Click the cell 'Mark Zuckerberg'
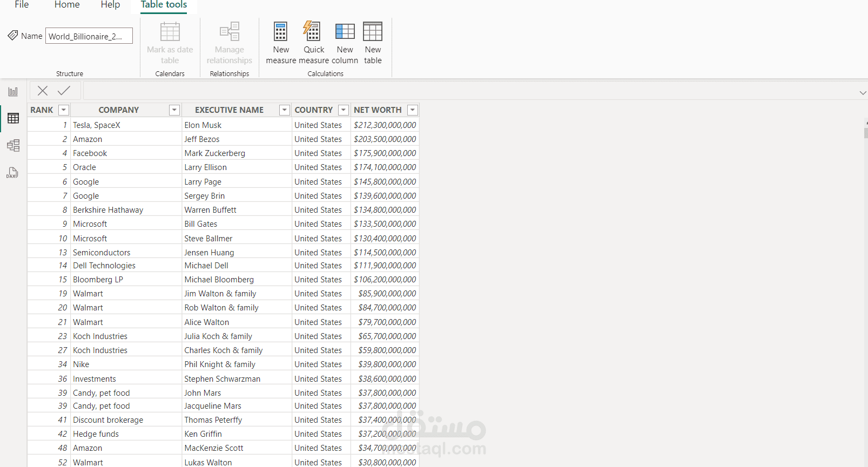Viewport: 868px width, 467px height. (237, 153)
